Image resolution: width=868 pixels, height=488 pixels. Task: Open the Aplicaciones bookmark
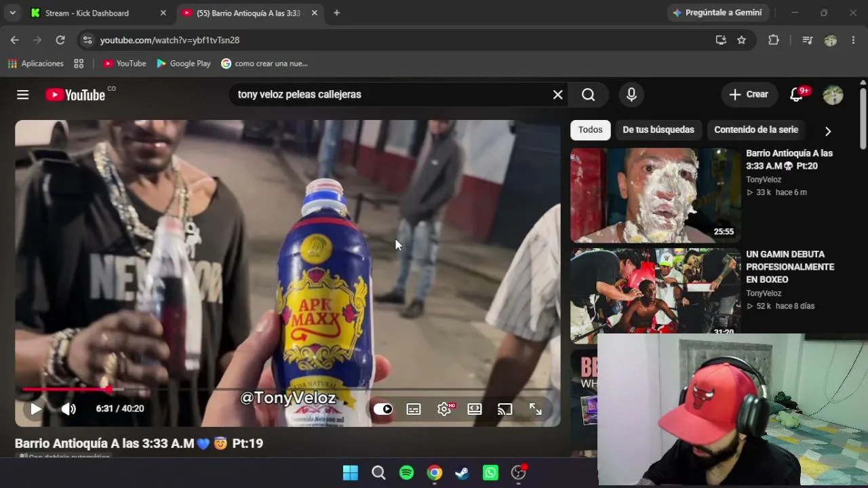tap(36, 64)
